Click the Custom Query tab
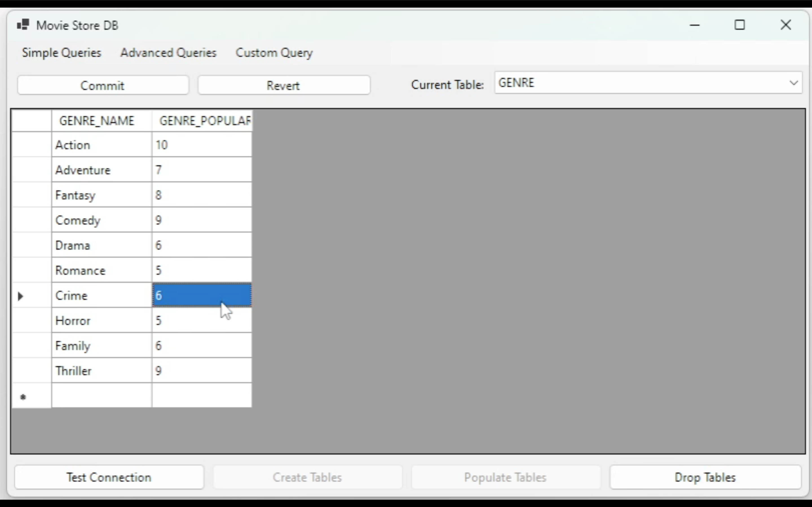This screenshot has width=812, height=507. click(x=274, y=53)
